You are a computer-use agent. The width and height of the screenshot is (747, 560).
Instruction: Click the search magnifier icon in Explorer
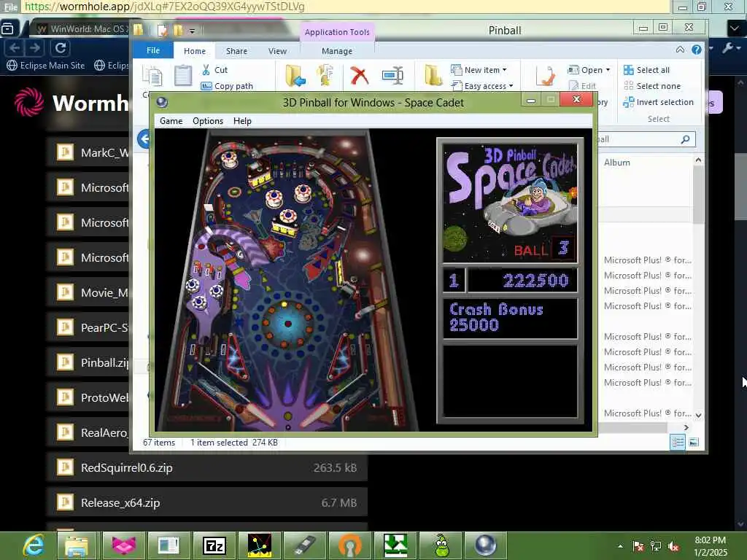pyautogui.click(x=685, y=139)
